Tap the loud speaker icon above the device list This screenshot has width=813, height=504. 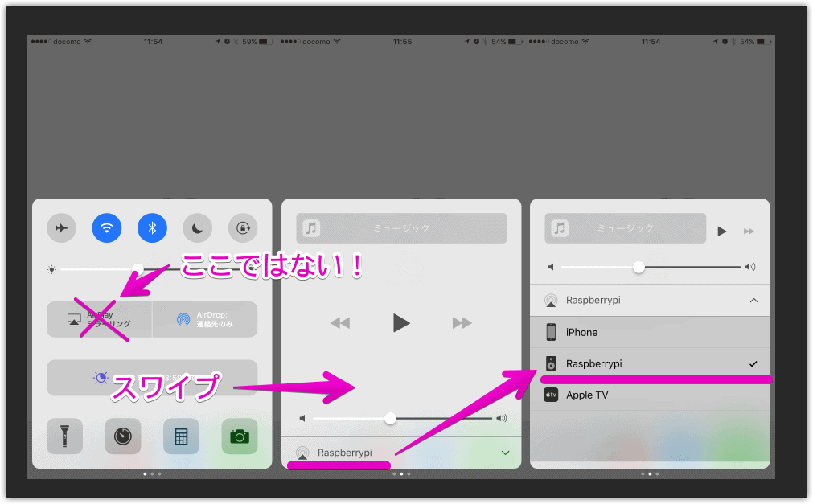coord(750,267)
